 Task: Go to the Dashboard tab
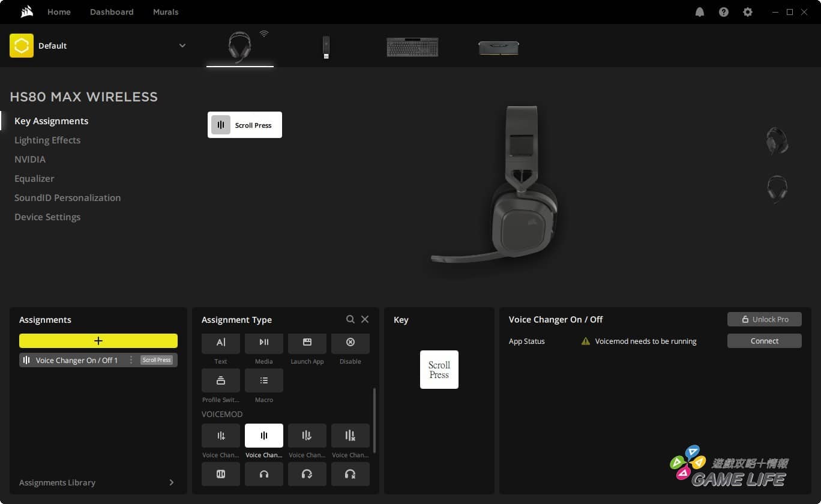112,12
